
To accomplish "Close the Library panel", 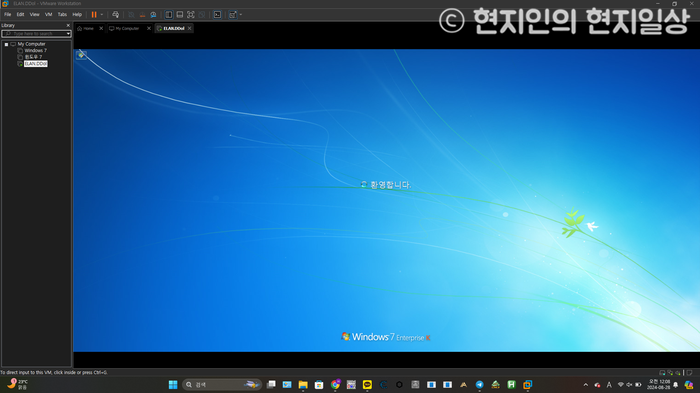I will coord(68,25).
